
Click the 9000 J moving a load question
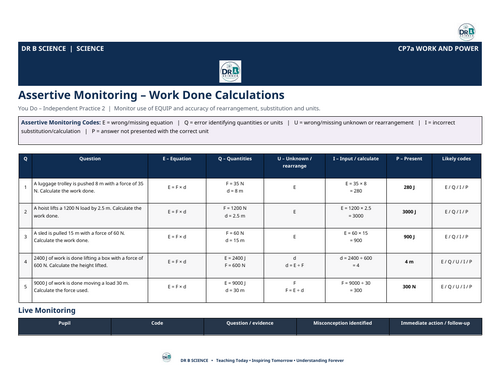(81, 287)
